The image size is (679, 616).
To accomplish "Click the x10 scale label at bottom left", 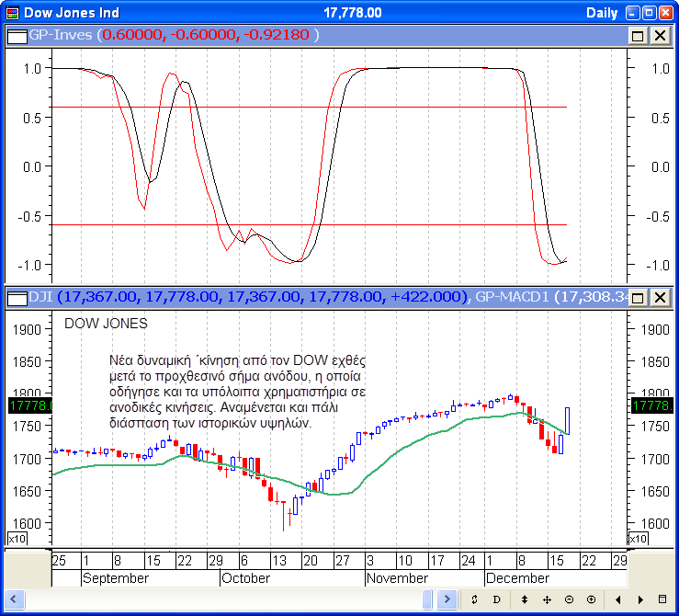I will 17,539.
